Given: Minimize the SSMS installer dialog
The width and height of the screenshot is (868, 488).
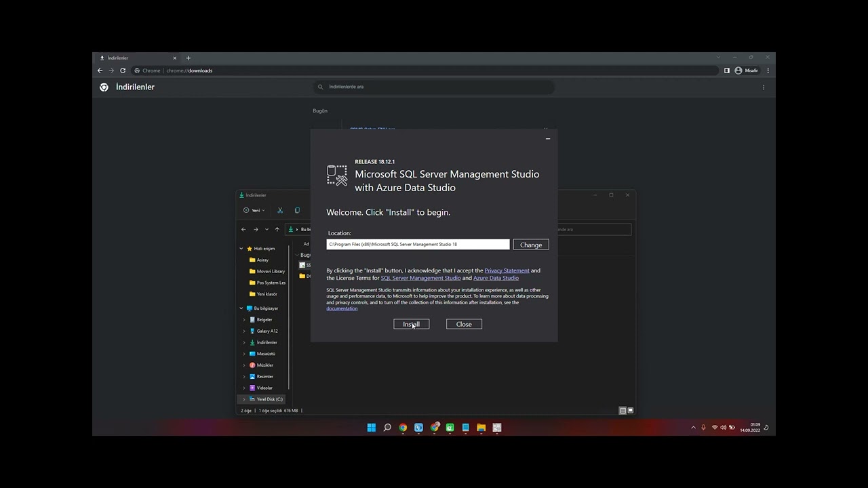Looking at the screenshot, I should [x=548, y=139].
